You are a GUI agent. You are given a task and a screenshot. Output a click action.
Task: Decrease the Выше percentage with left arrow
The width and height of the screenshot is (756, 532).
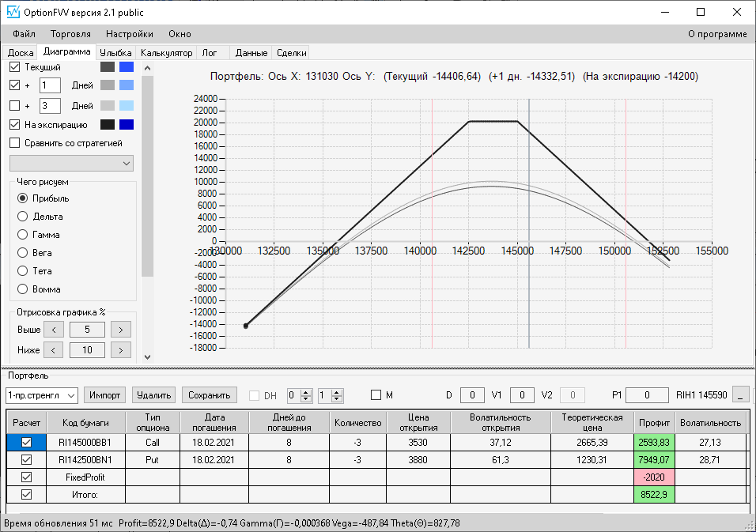tap(53, 330)
